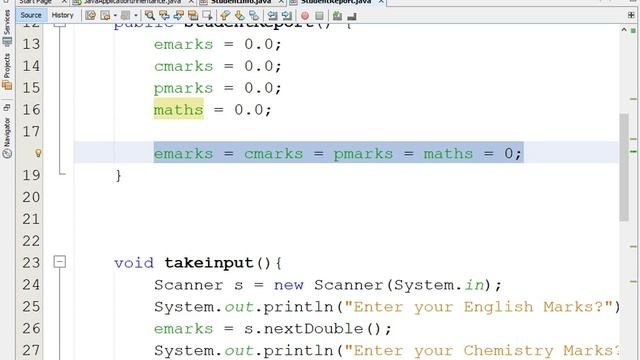The width and height of the screenshot is (640, 360).
Task: Click 'pmarks' on line 15
Action: click(183, 88)
